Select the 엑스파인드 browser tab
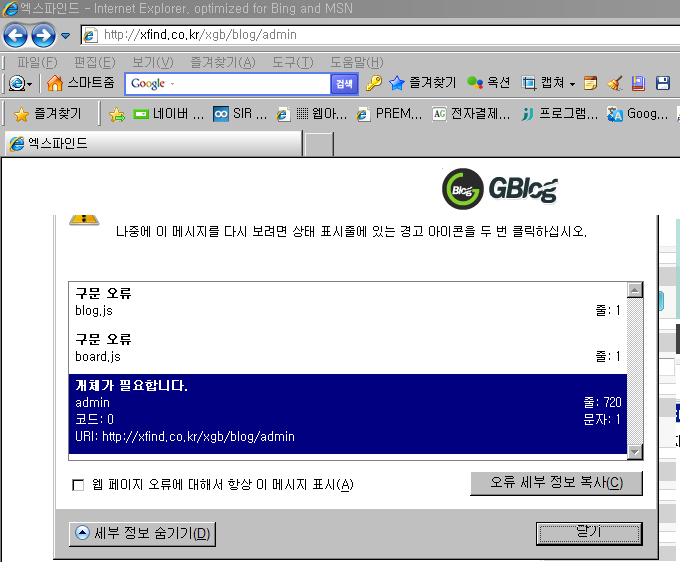 tap(150, 143)
